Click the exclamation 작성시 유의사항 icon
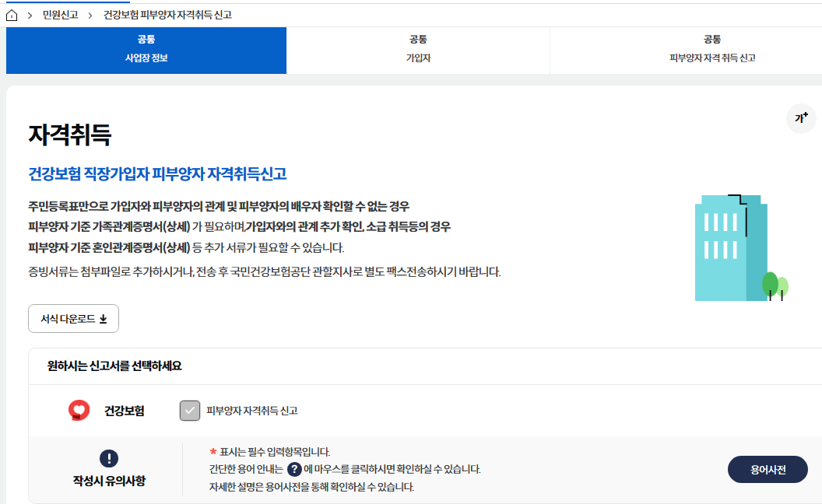The width and height of the screenshot is (822, 504). point(109,458)
